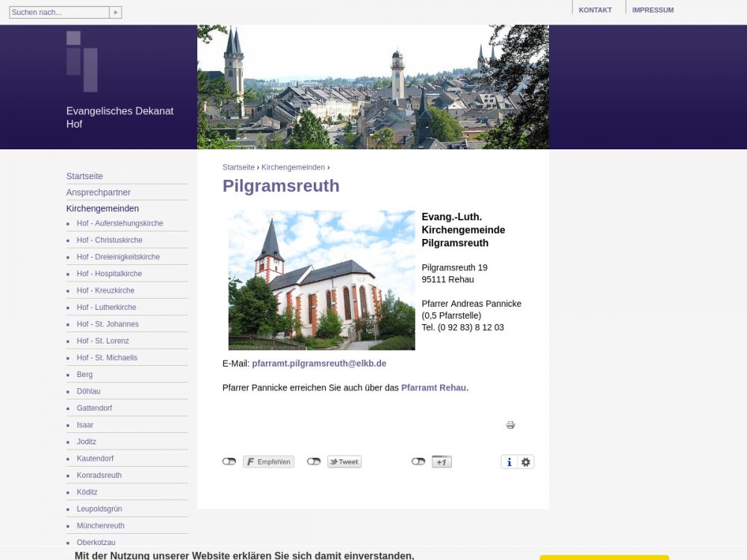Image resolution: width=747 pixels, height=560 pixels.
Task: Open the social sharing settings gear
Action: click(x=526, y=462)
